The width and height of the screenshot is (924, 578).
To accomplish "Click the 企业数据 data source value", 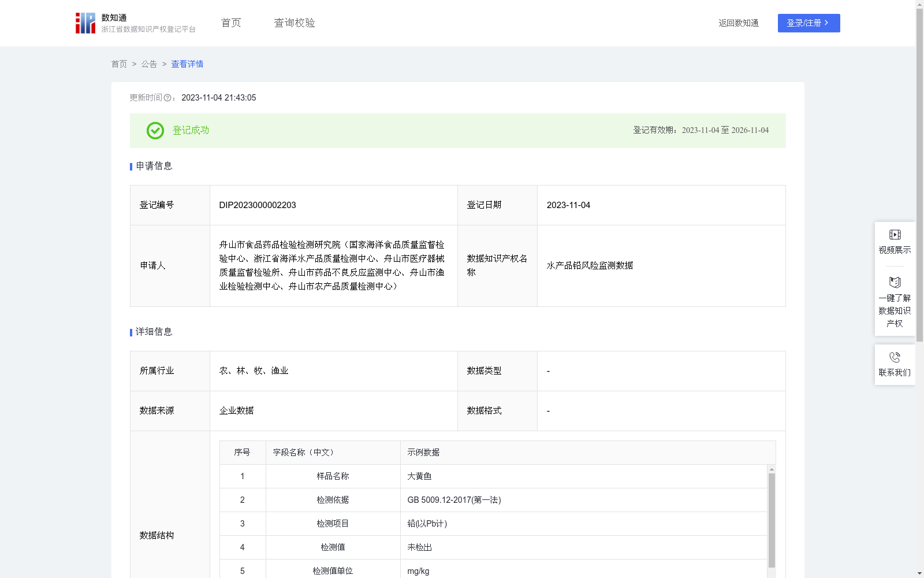I will [236, 411].
